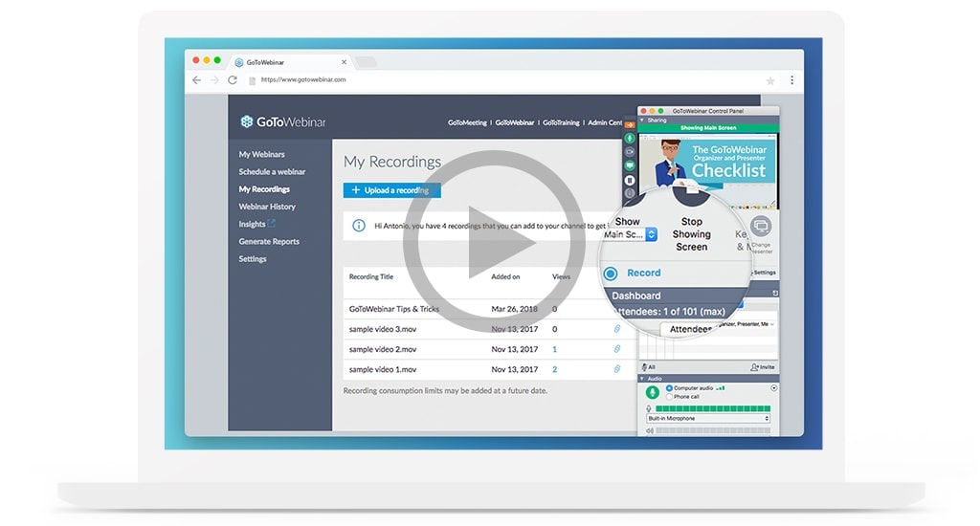980x526 pixels.
Task: Copy link icon for sample video 1.mov
Action: [617, 368]
